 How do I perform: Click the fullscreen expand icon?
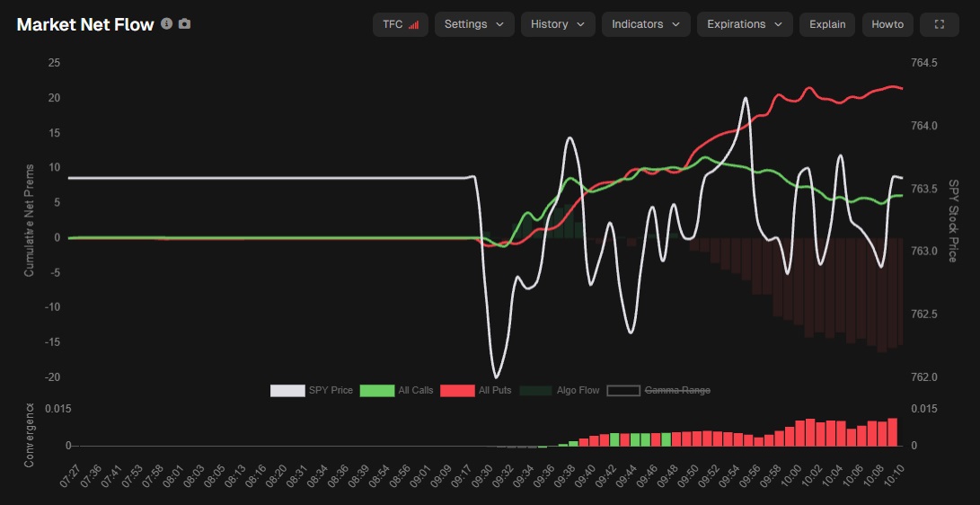939,24
